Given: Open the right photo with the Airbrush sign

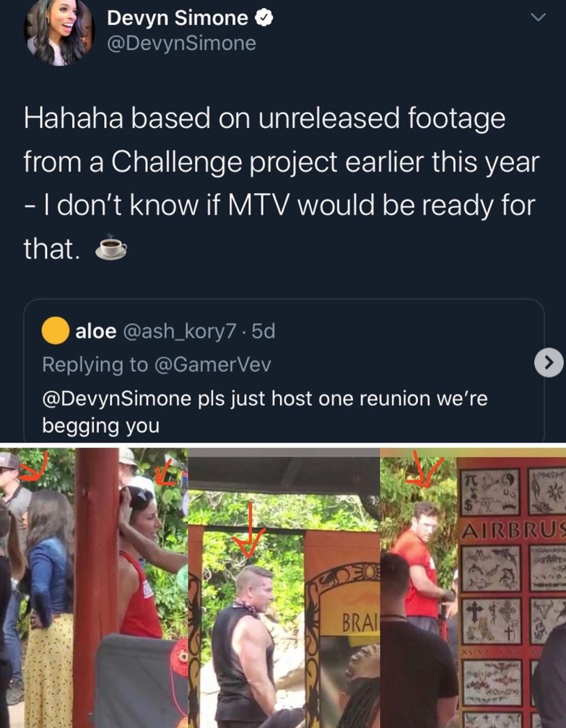Looking at the screenshot, I should [x=473, y=588].
